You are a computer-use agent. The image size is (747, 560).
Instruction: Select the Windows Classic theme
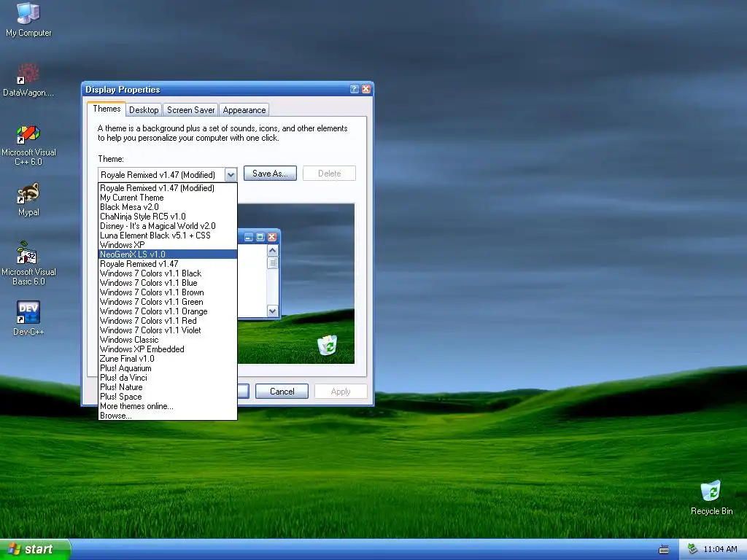point(168,340)
